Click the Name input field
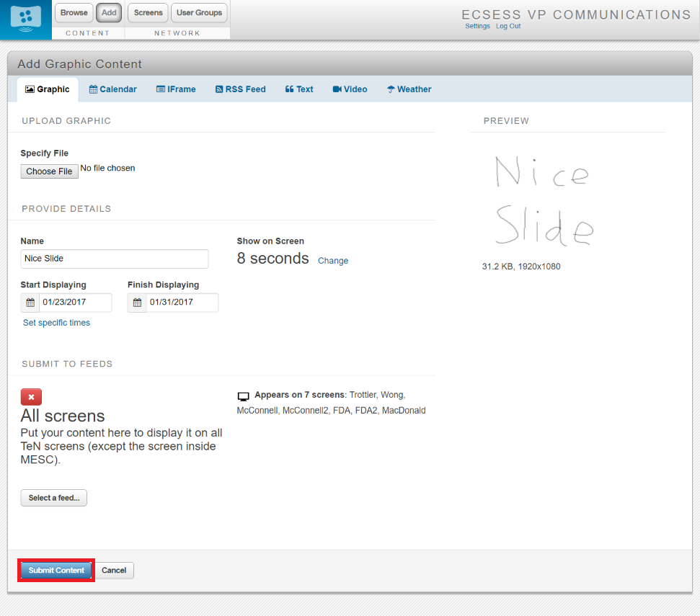This screenshot has width=700, height=616. [115, 259]
